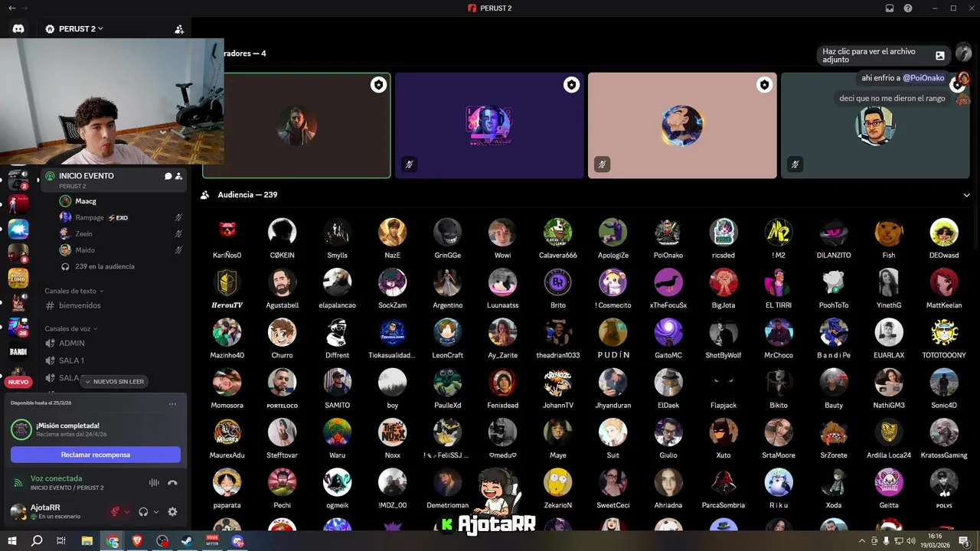This screenshot has height=551, width=980.
Task: Click the invite people icon beside PERUST 2
Action: 179,29
